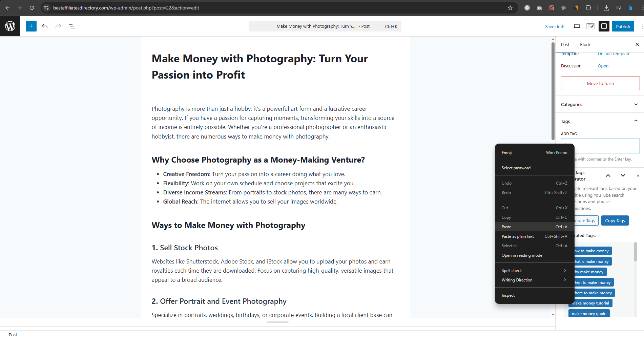644x337 pixels.
Task: Click inside the ADD TAG input field
Action: pos(600,146)
